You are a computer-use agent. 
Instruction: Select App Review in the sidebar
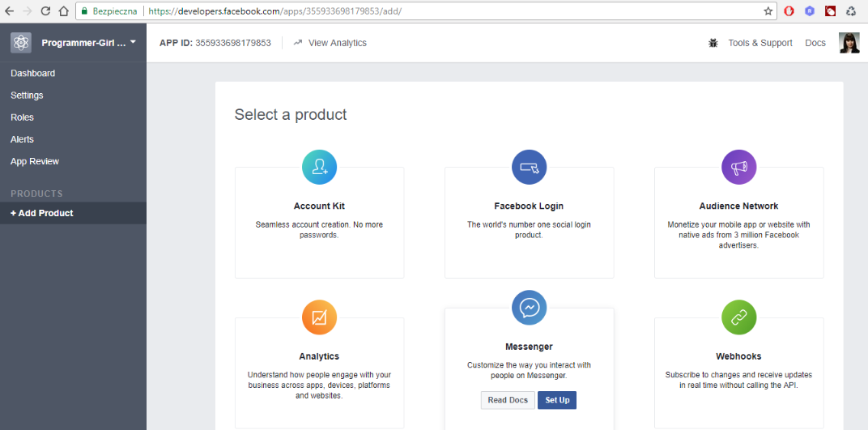pos(35,161)
